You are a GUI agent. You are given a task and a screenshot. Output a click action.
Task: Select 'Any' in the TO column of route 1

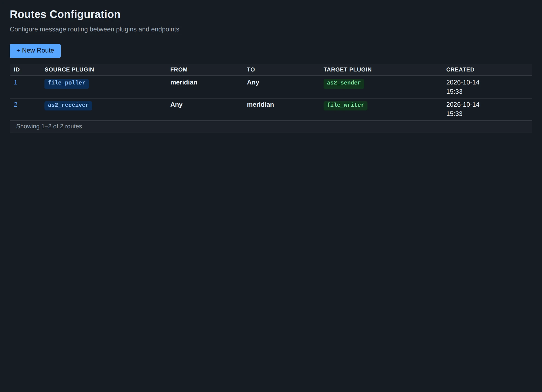(253, 82)
